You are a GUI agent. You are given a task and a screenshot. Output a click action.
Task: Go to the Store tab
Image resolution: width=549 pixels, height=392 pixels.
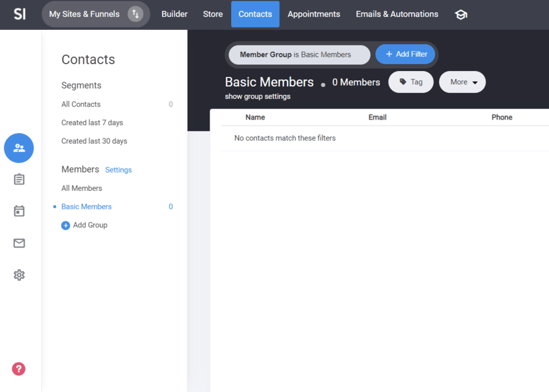[213, 14]
